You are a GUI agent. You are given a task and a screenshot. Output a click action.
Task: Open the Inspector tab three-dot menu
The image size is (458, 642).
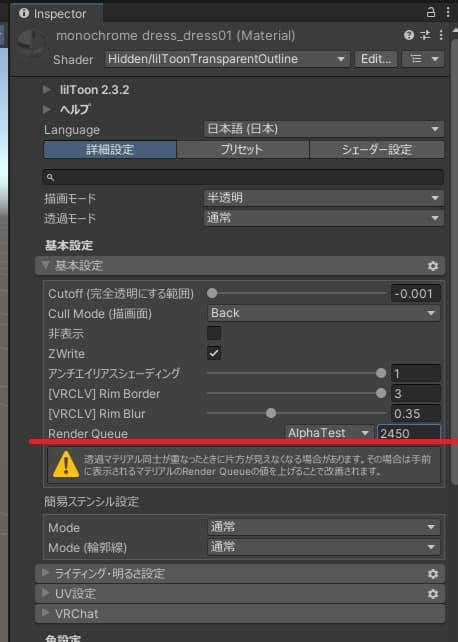pos(448,12)
